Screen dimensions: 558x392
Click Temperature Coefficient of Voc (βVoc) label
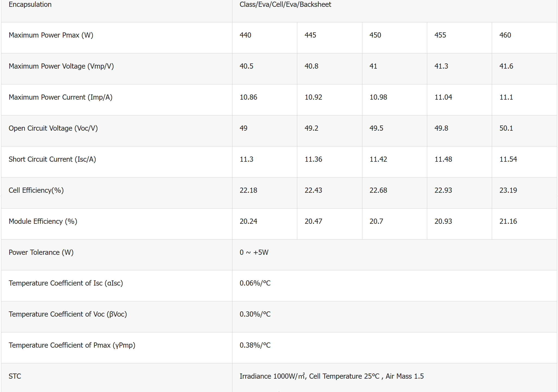coord(68,314)
